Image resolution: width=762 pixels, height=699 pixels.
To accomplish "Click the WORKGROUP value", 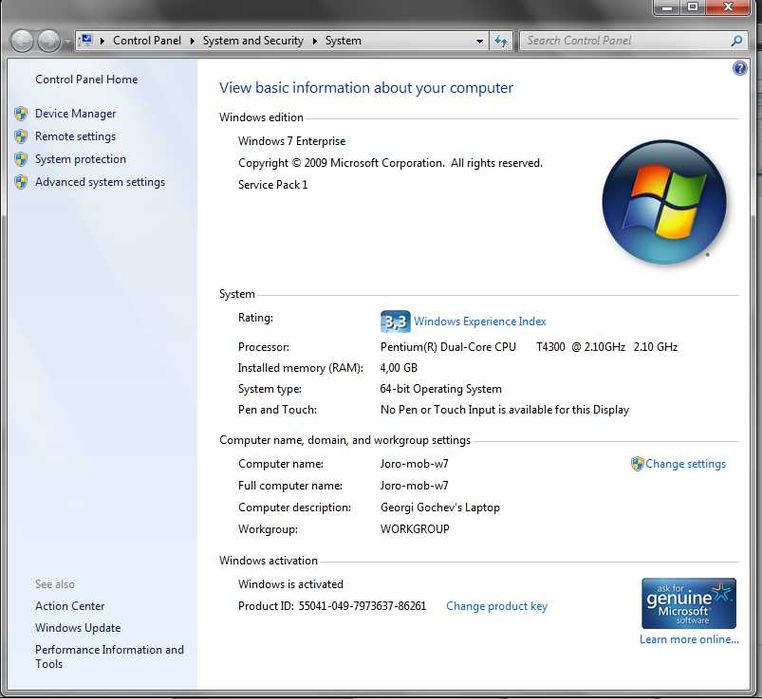I will [x=415, y=529].
